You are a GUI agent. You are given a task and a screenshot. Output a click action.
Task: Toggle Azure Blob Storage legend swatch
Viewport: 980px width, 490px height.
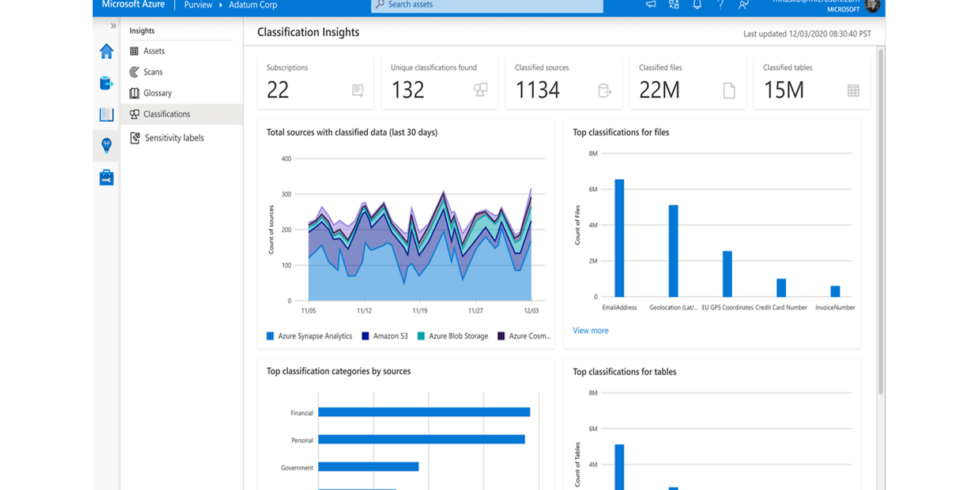click(421, 336)
